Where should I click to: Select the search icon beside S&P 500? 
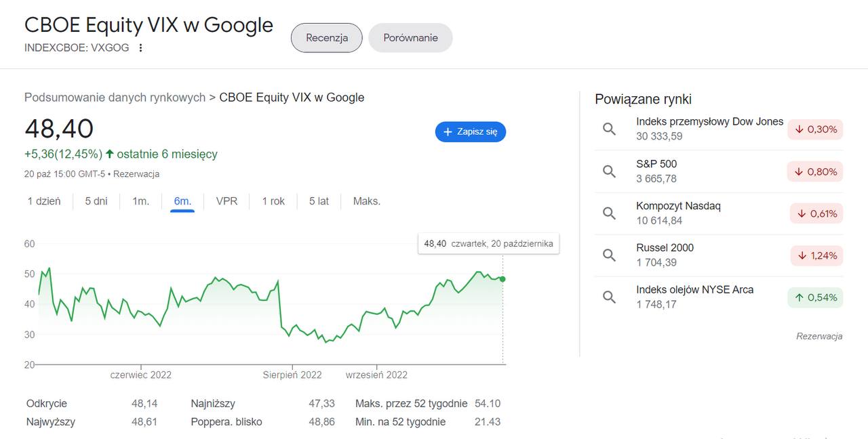point(608,171)
